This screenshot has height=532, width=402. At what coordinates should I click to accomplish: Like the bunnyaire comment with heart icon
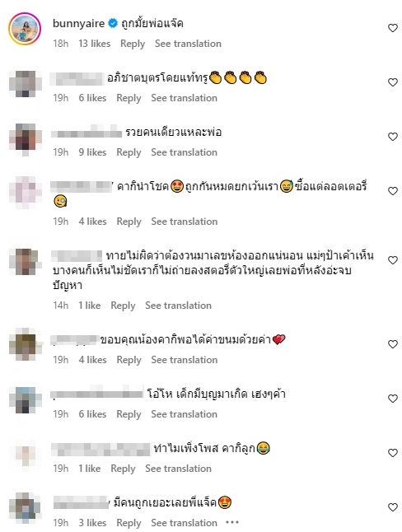point(393,28)
